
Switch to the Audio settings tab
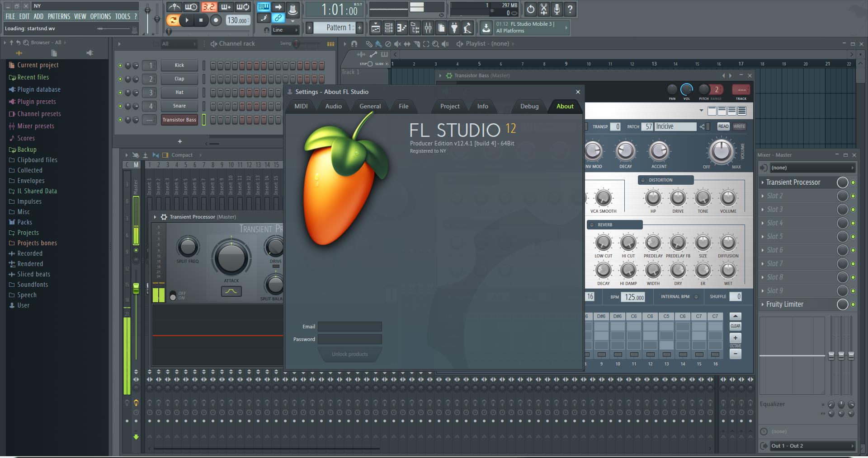334,106
